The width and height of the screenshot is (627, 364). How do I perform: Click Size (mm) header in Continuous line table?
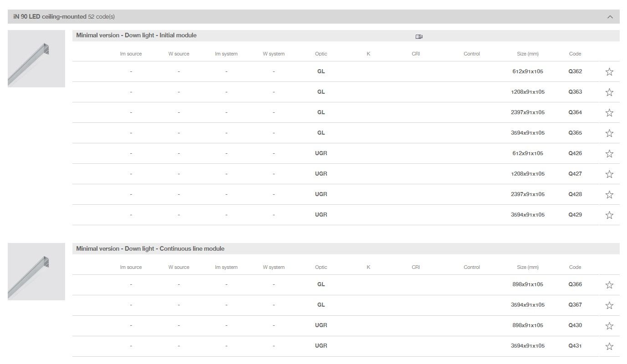click(528, 267)
